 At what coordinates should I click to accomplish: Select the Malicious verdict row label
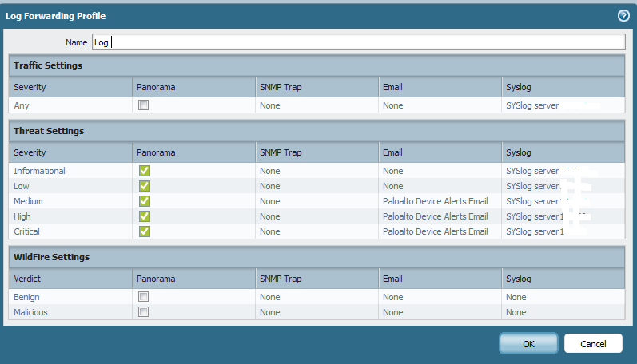pos(30,312)
